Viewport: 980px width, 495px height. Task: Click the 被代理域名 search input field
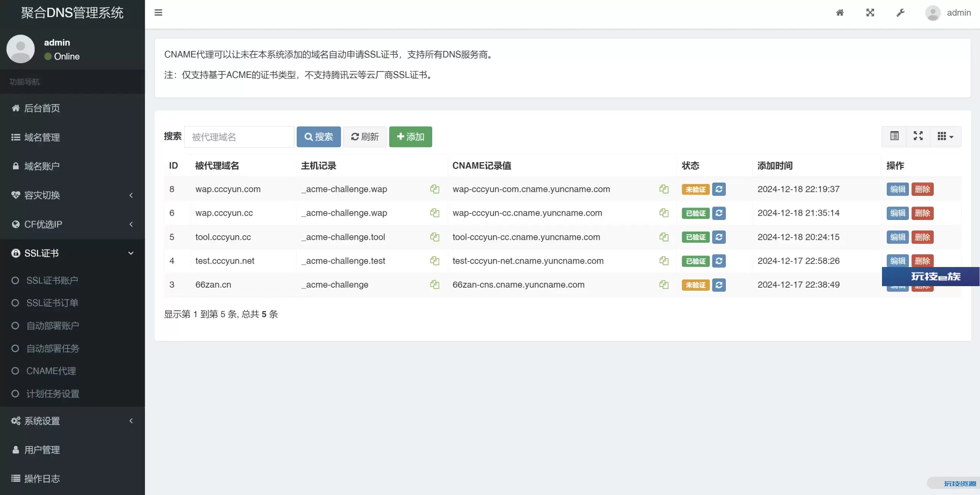point(239,137)
